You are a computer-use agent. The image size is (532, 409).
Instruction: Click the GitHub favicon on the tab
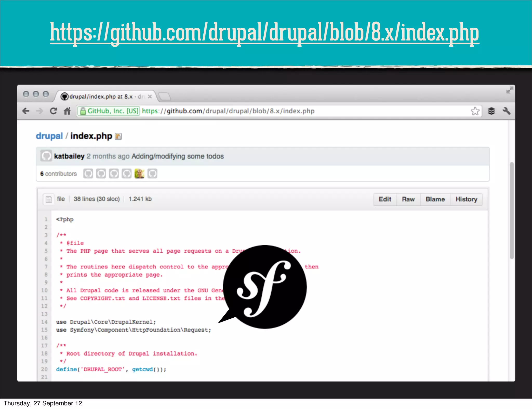[64, 97]
